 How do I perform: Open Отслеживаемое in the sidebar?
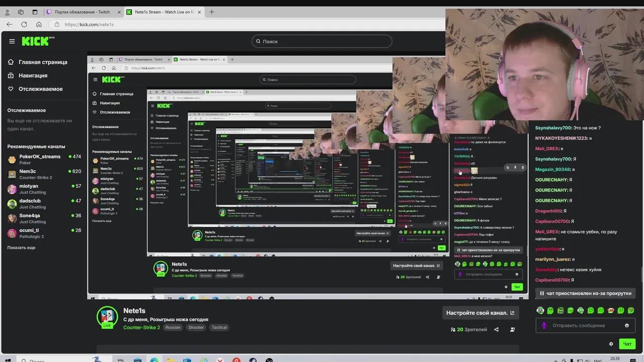(35, 89)
